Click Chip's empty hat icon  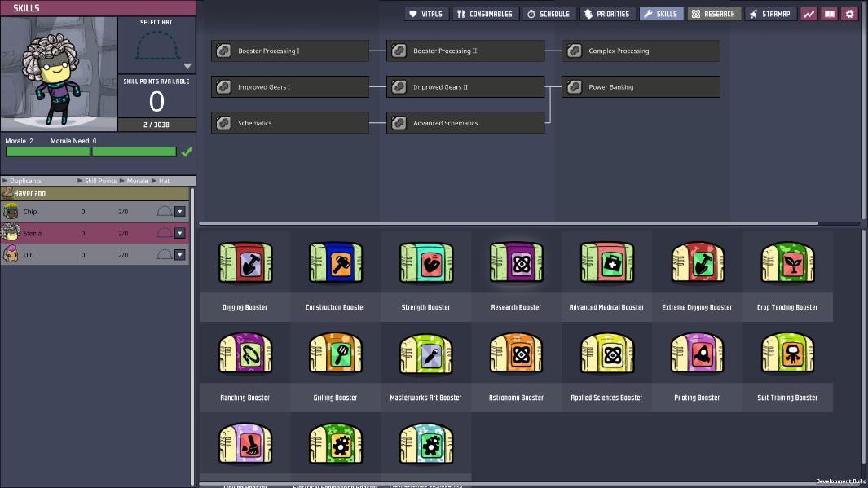[165, 211]
